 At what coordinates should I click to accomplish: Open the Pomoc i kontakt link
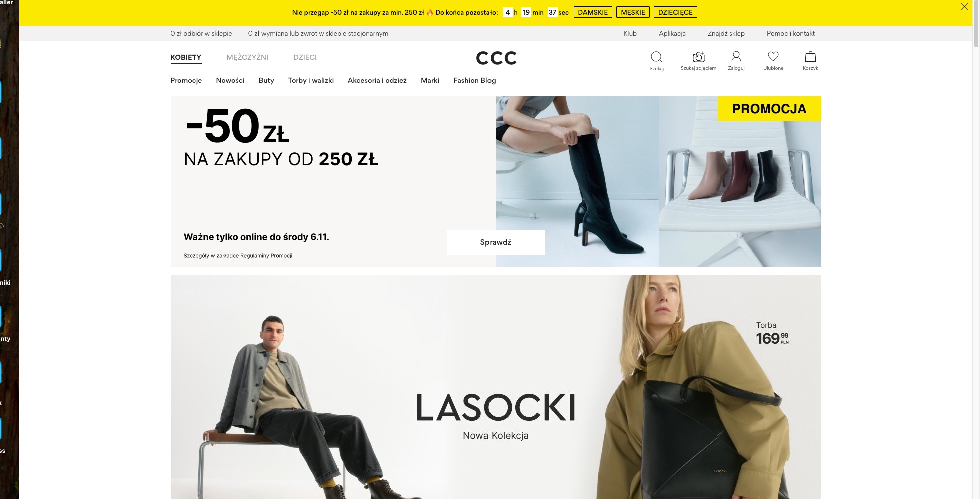790,33
